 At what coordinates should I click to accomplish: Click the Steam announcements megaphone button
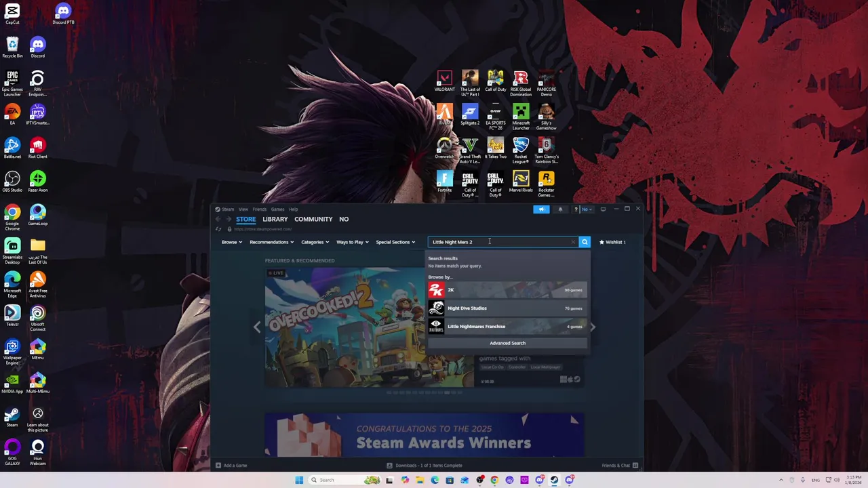pyautogui.click(x=541, y=209)
